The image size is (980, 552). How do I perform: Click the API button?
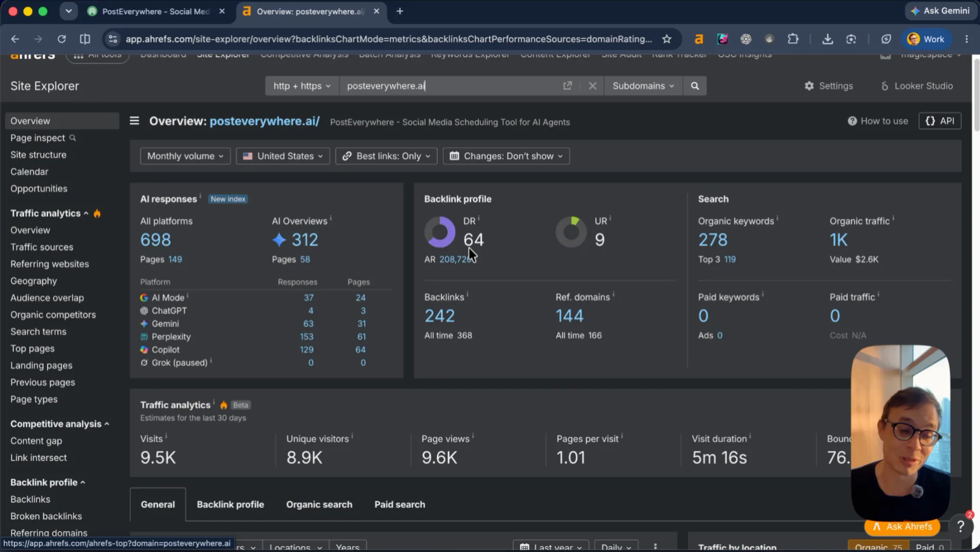tap(940, 121)
